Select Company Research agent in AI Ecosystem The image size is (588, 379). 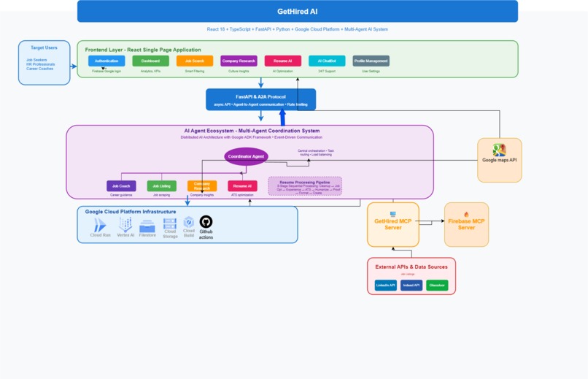(x=202, y=185)
